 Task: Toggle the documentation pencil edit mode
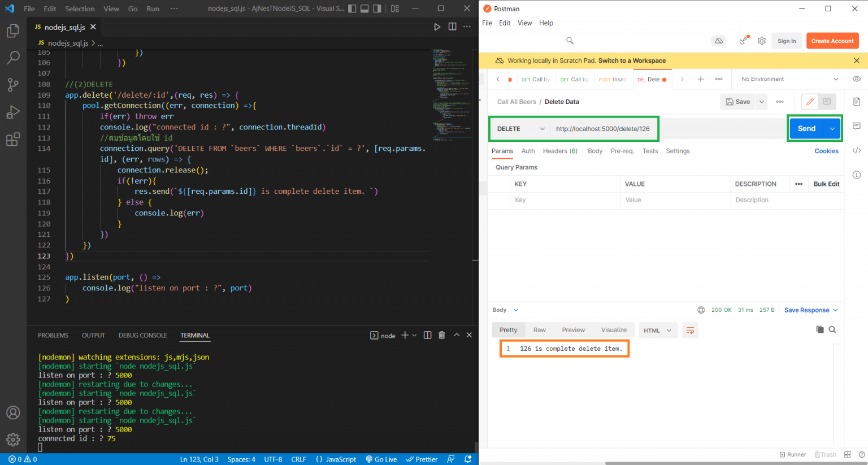[809, 101]
